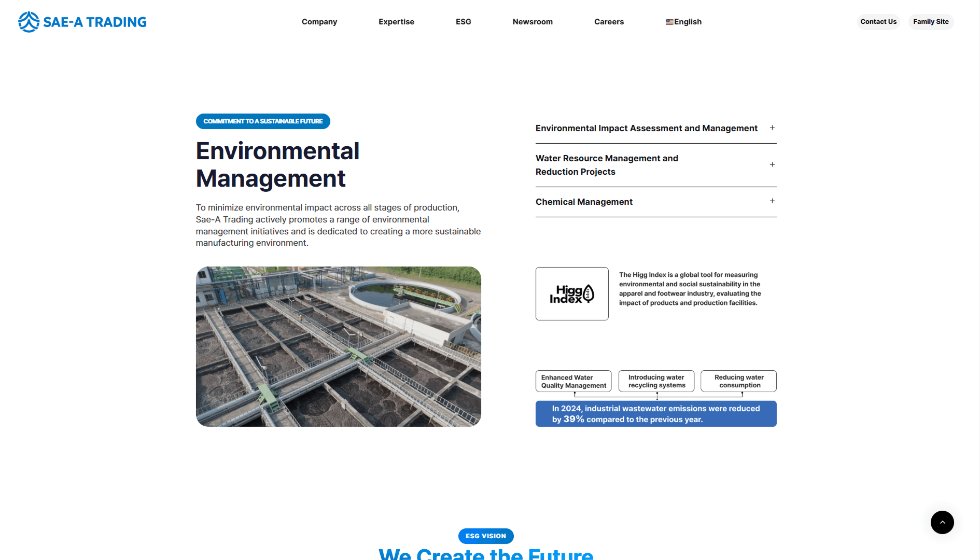
Task: Click the Family Site button
Action: 931,22
